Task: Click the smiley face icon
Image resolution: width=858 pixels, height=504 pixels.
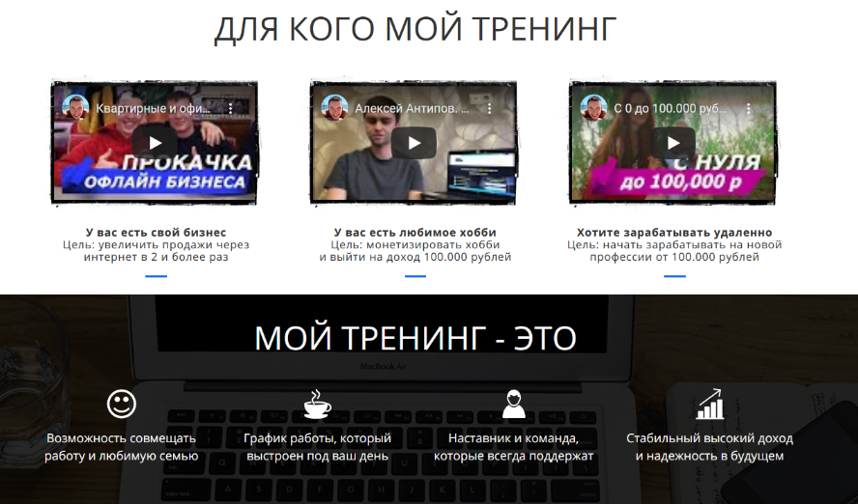Action: (x=122, y=404)
